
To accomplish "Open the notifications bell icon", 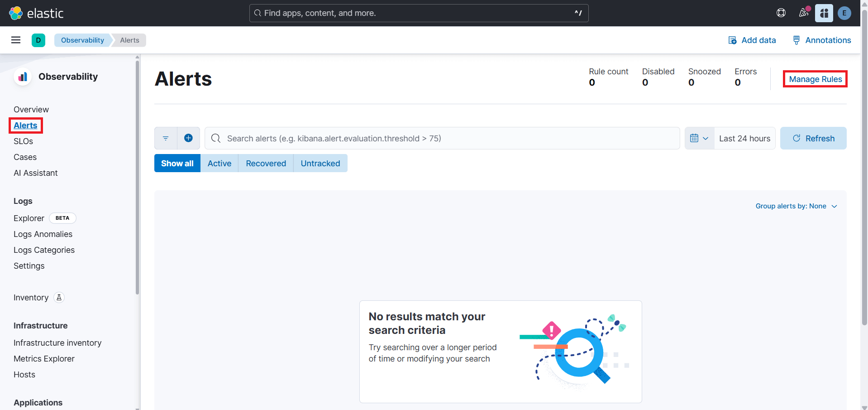I will (x=803, y=13).
